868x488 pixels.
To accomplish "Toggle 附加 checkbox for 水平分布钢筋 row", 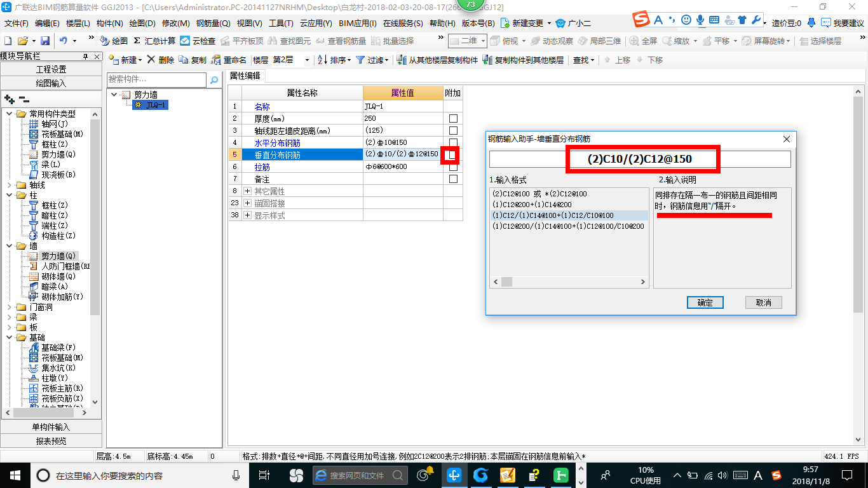I will 453,142.
